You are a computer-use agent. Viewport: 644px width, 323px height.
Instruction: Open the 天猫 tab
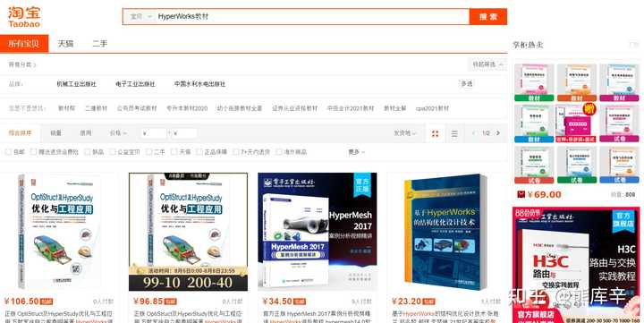65,44
